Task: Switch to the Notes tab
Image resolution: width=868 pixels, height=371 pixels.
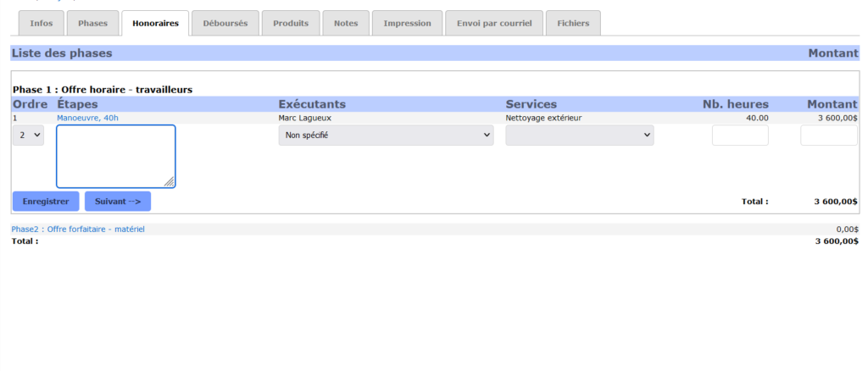Action: (346, 24)
